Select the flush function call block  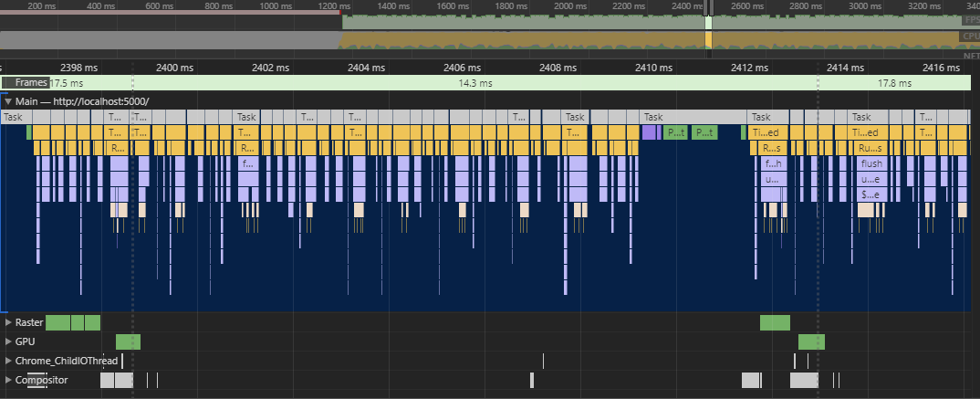(x=871, y=164)
